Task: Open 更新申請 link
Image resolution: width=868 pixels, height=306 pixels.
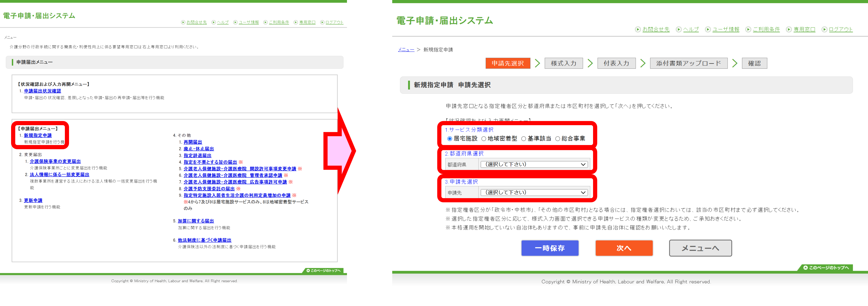Action: 33,200
